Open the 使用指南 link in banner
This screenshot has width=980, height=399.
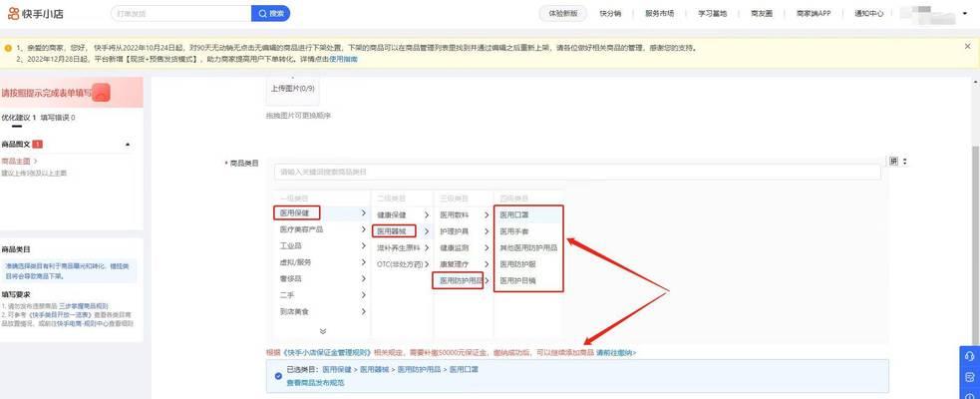pos(344,58)
